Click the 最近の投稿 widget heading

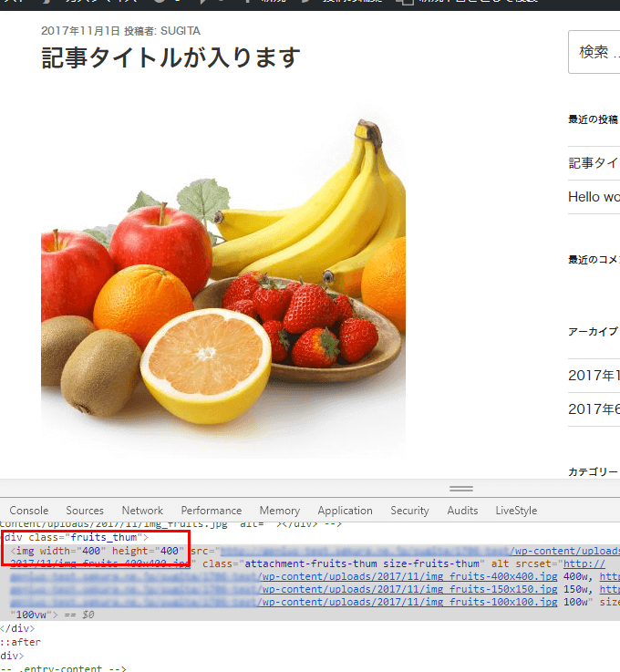click(593, 119)
